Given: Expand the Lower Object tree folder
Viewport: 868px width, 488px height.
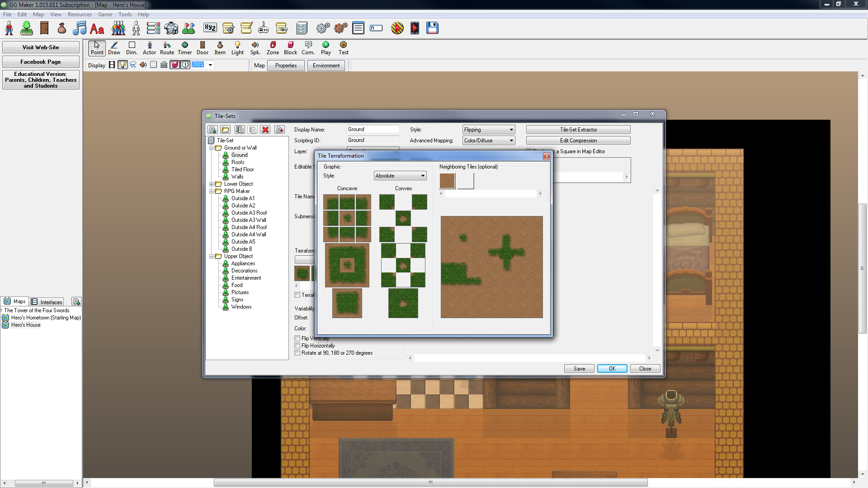Looking at the screenshot, I should click(x=211, y=184).
